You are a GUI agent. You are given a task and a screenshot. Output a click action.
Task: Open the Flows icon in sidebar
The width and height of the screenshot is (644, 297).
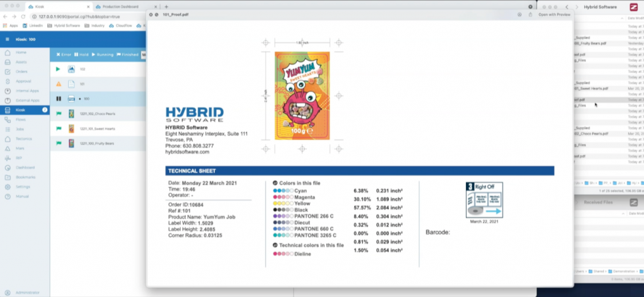pyautogui.click(x=7, y=120)
